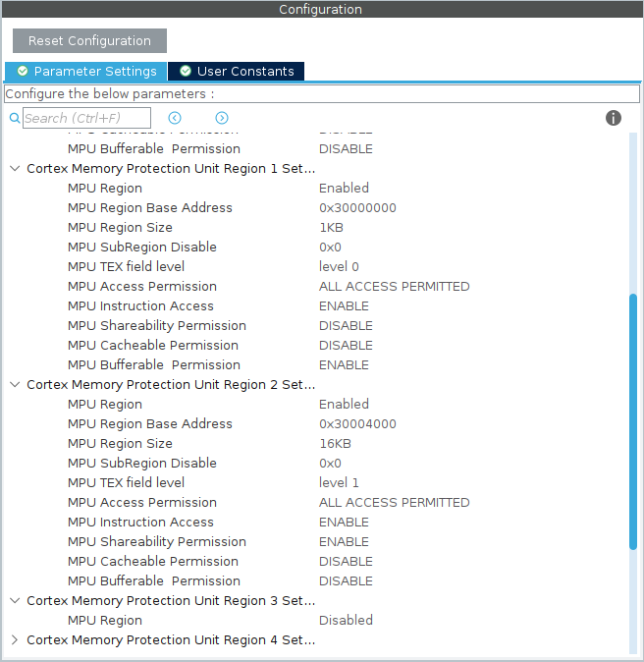Click Region 1 Cacheable DISABLE value
Image resolution: width=644 pixels, height=662 pixels.
[x=346, y=346]
